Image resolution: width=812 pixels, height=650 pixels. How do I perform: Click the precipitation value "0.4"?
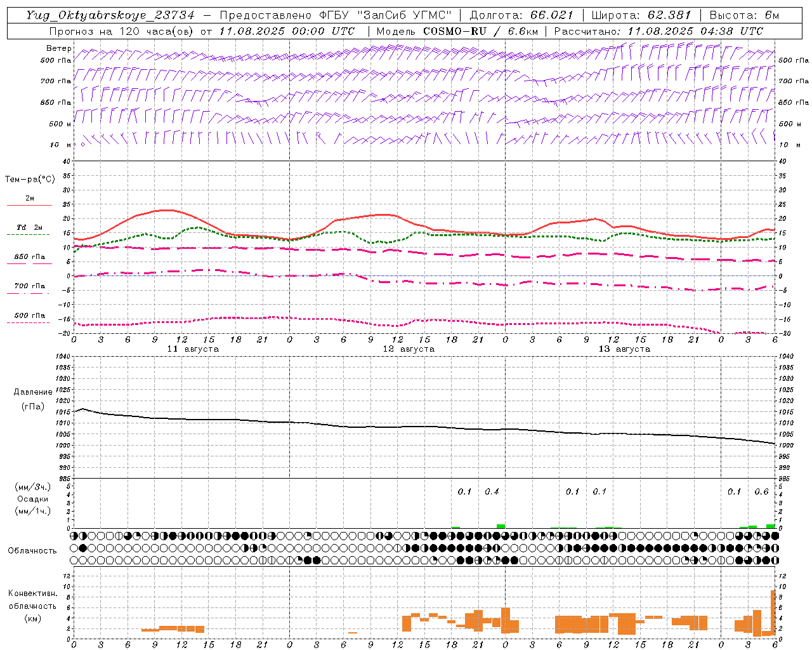coord(492,491)
